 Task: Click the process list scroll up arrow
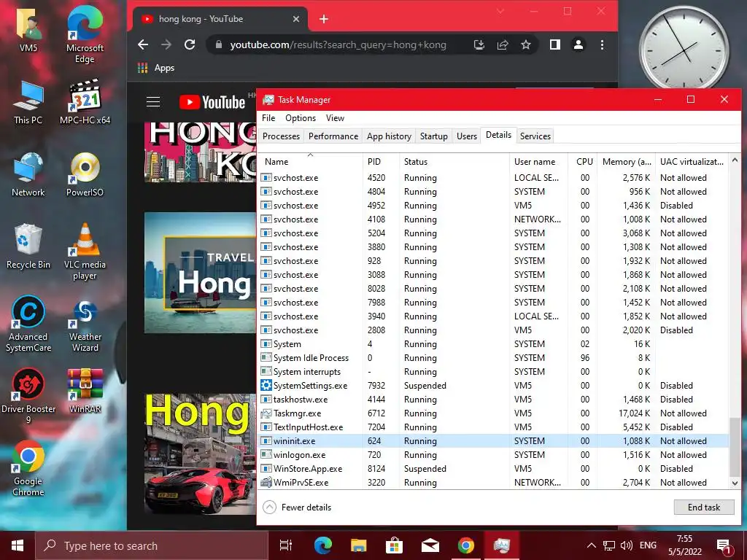click(x=735, y=160)
